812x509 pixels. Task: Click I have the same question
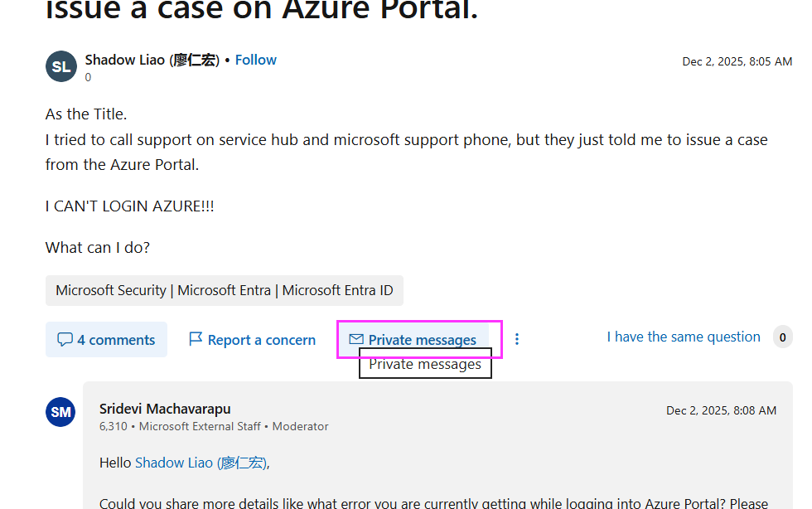[x=683, y=337]
